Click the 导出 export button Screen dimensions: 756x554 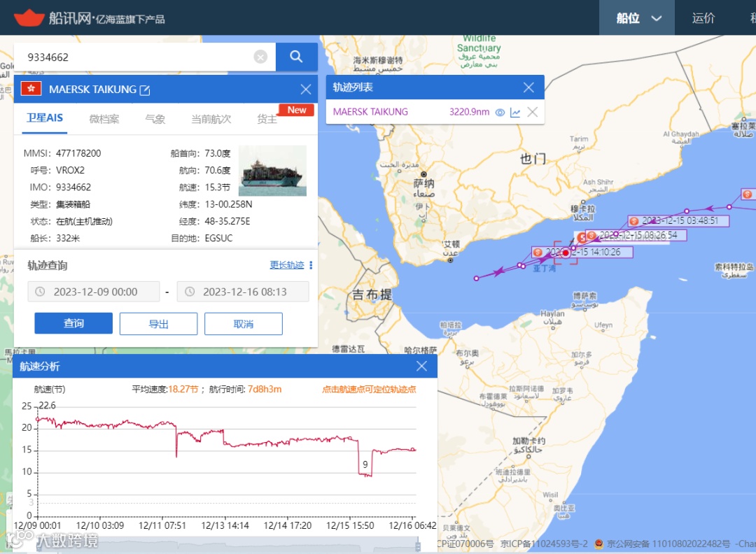(x=159, y=324)
